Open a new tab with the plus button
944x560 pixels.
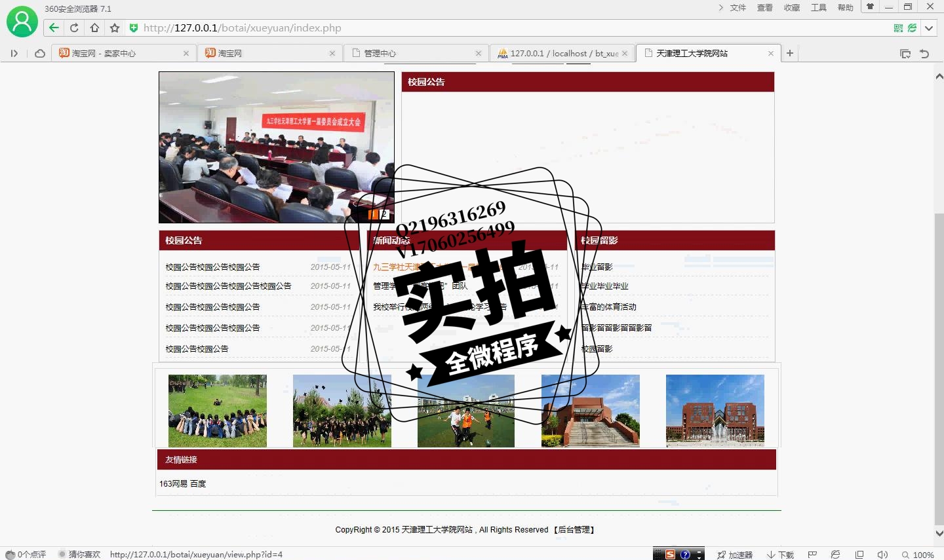pyautogui.click(x=790, y=53)
